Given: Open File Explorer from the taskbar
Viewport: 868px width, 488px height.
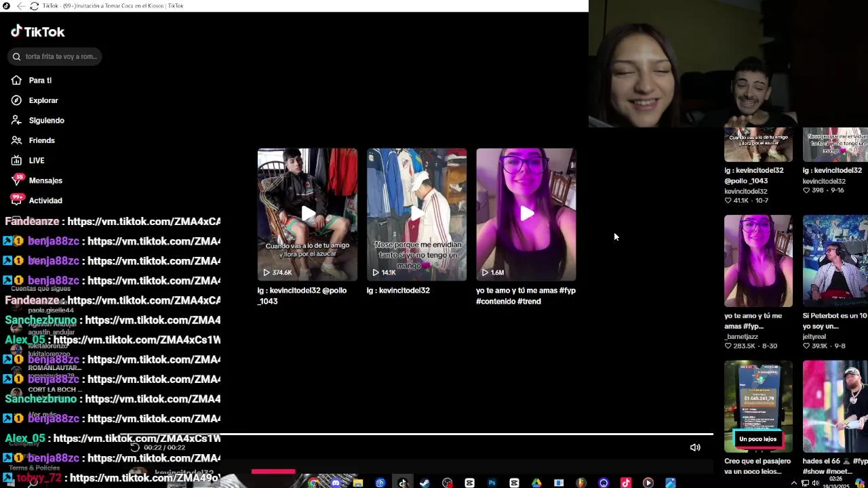Looking at the screenshot, I should point(358,483).
